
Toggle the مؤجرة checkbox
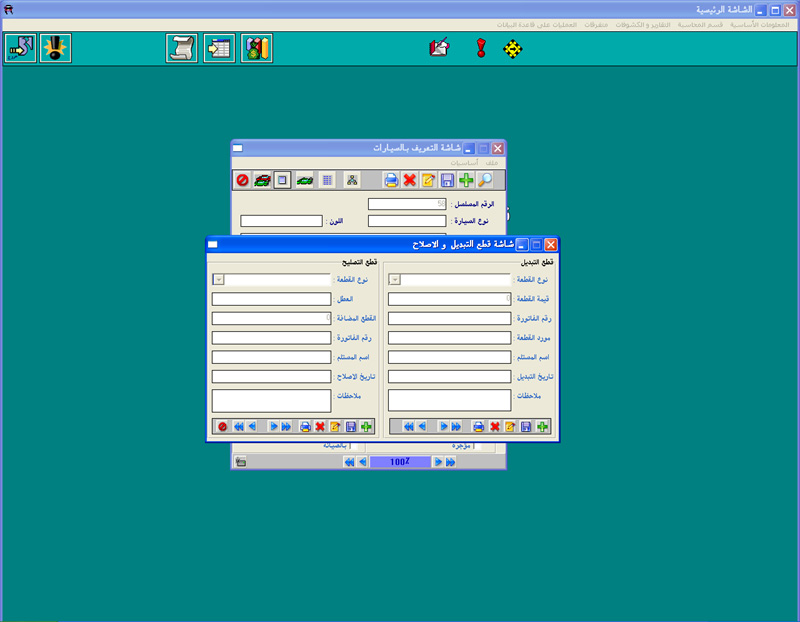pos(477,446)
